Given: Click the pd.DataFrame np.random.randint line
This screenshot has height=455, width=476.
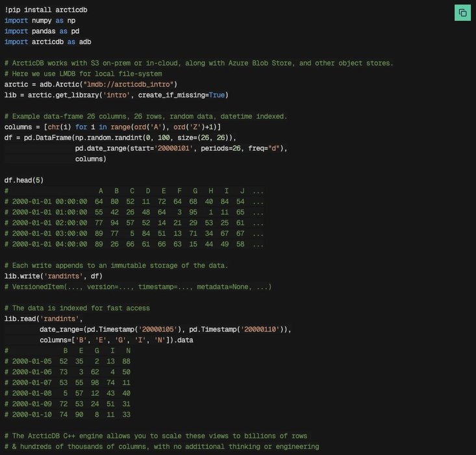Looking at the screenshot, I should [120, 138].
